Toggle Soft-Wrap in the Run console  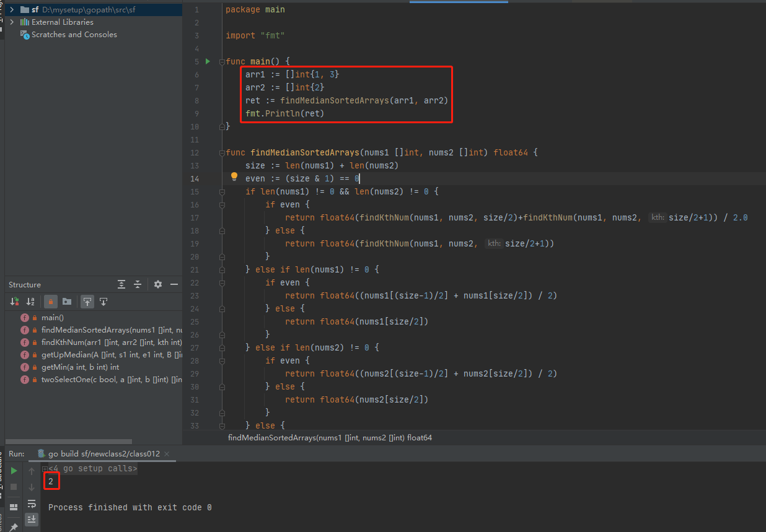click(32, 504)
